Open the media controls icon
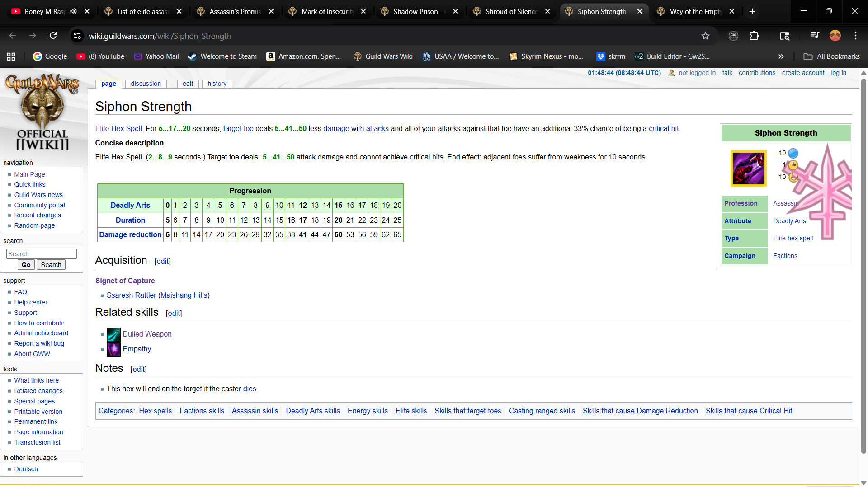 point(815,36)
